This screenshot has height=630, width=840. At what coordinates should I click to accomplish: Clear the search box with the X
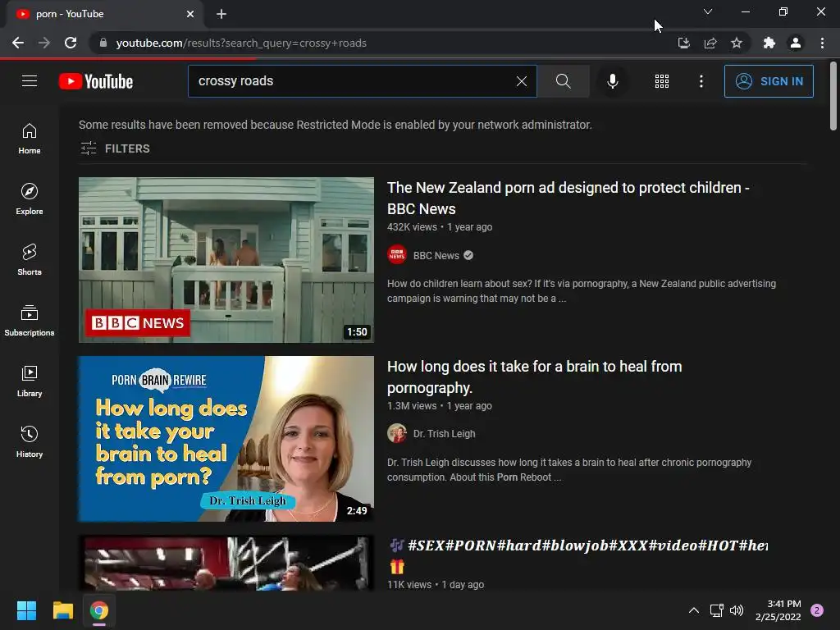[521, 81]
